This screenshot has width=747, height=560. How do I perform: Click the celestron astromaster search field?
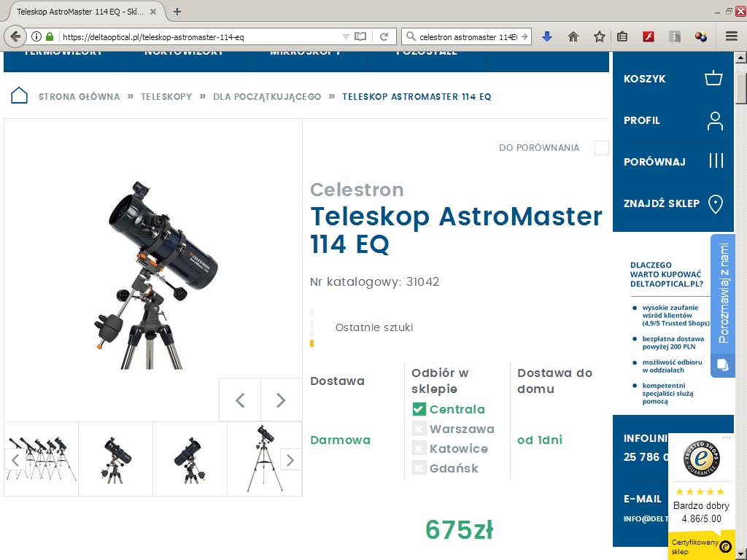tap(468, 36)
